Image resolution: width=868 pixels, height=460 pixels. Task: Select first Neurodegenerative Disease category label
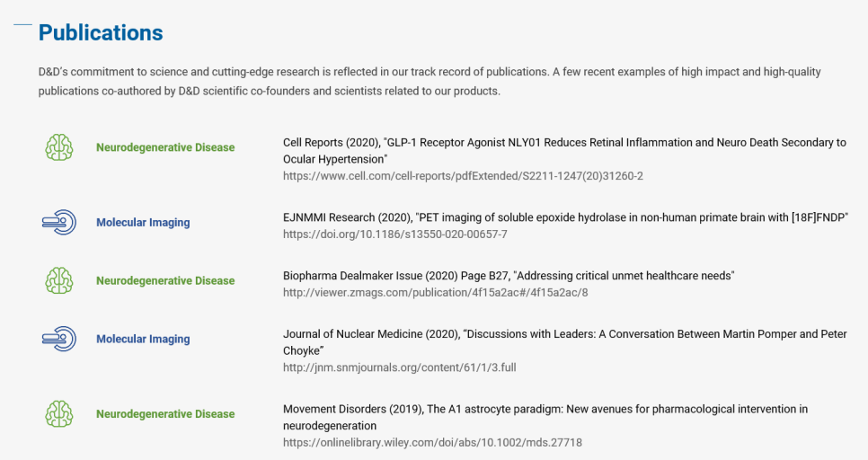[165, 147]
